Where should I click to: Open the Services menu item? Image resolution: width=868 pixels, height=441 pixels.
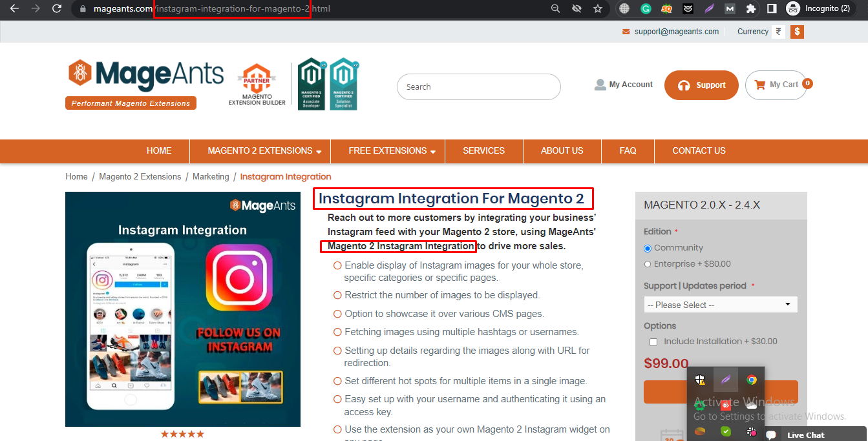pos(483,151)
